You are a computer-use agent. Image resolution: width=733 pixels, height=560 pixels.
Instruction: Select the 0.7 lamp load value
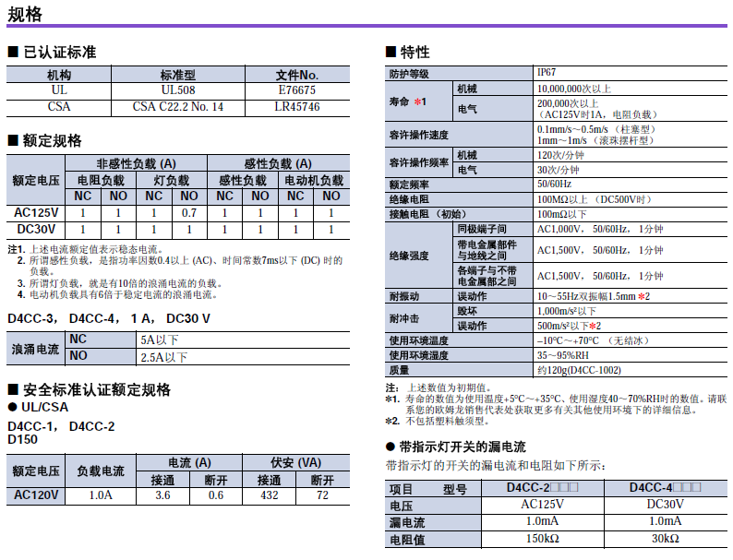(x=188, y=212)
